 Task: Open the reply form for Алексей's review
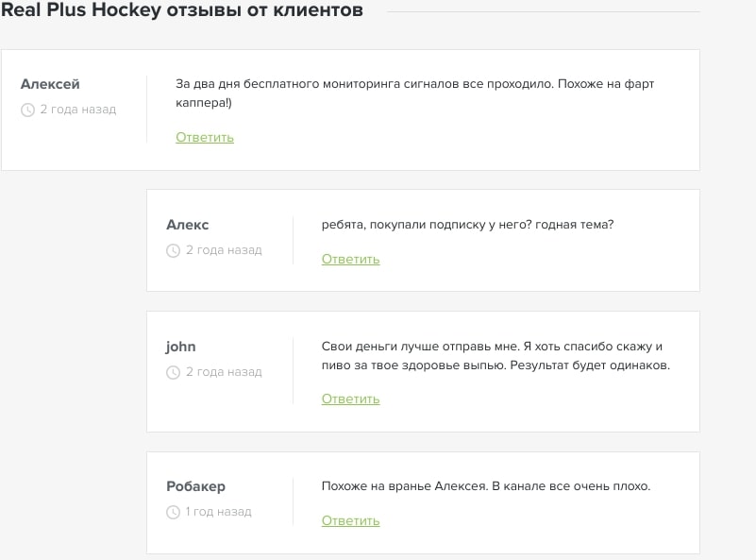click(204, 137)
